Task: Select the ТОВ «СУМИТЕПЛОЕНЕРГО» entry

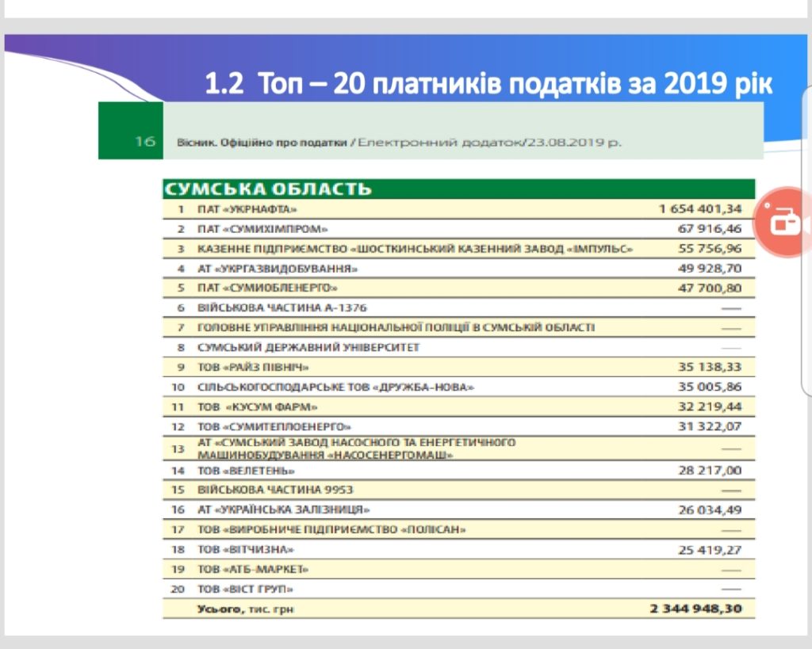Action: pos(274,426)
